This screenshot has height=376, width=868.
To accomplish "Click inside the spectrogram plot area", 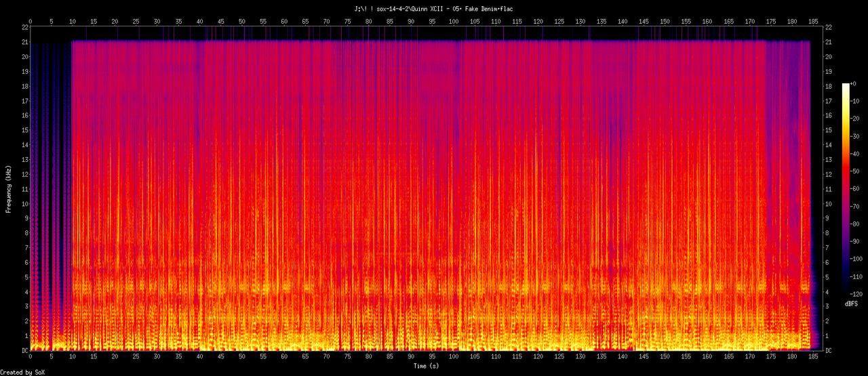I will (425, 189).
